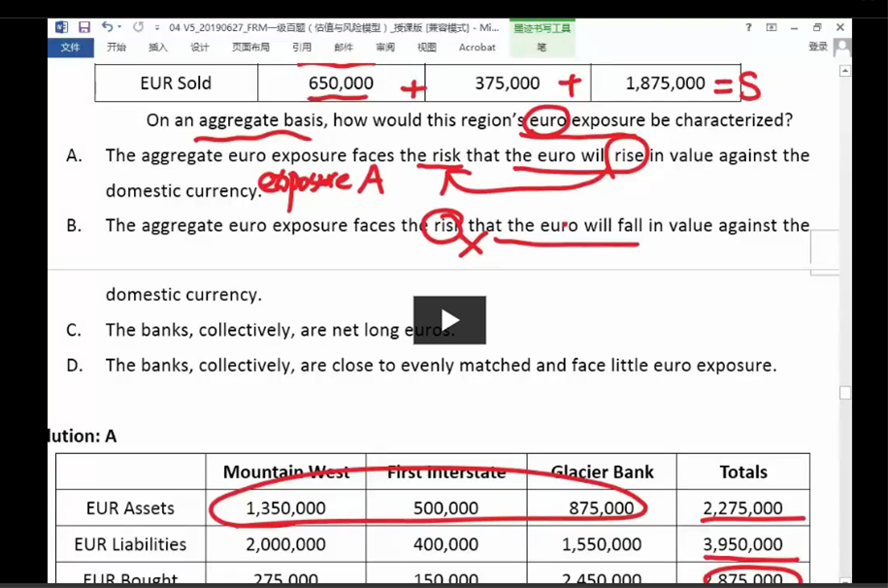Click the 875,000 cell in EUR Assets row
Screen dimensions: 888x588
click(x=602, y=508)
